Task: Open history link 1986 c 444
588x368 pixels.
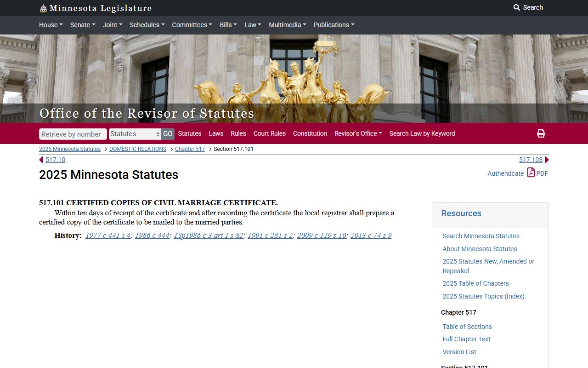Action: (152, 236)
